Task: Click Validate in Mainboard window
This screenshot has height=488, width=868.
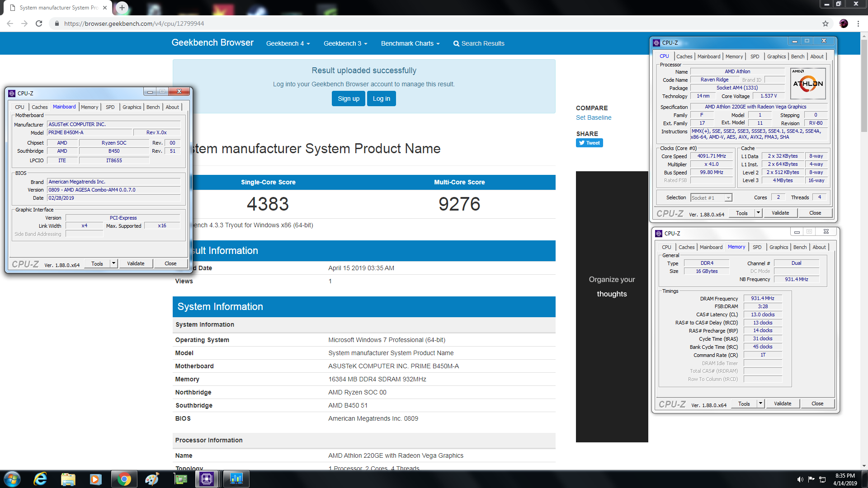Action: [136, 263]
